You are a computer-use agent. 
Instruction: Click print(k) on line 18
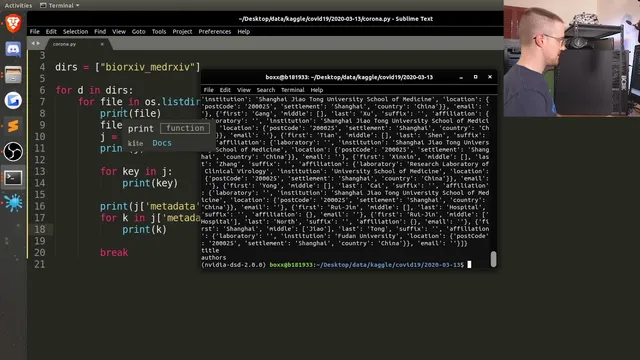pos(144,229)
